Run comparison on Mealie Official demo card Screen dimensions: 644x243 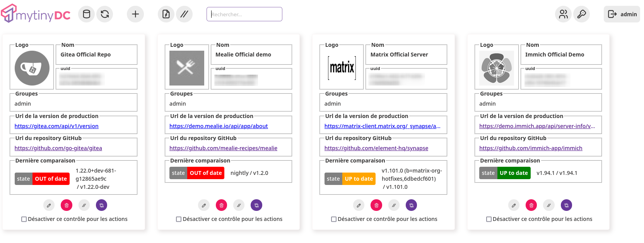click(256, 205)
